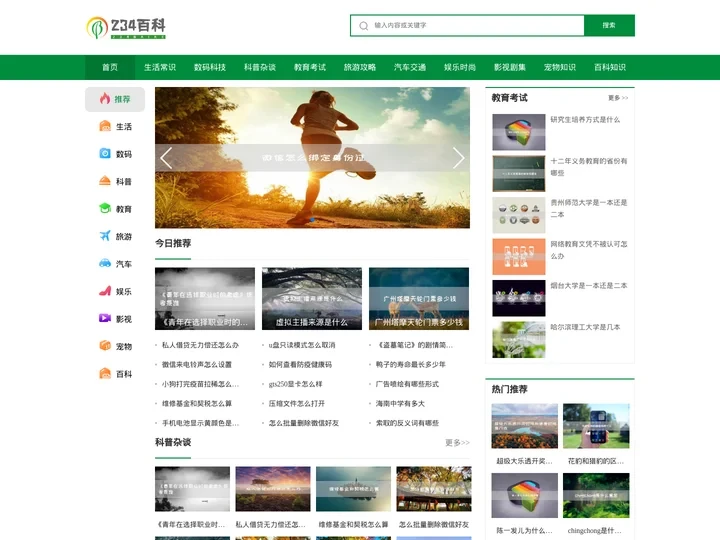This screenshot has height=540, width=720.
Task: Open 教育考试 navigation tab
Action: click(310, 68)
